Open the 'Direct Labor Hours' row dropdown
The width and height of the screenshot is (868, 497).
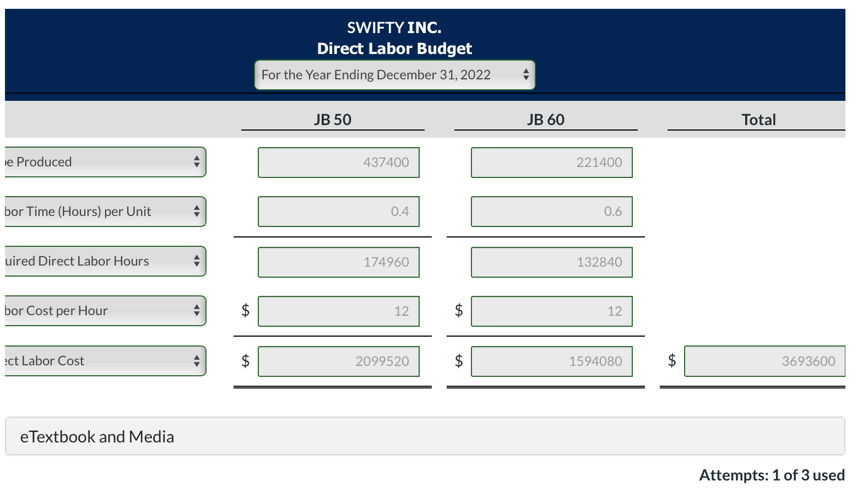105,261
